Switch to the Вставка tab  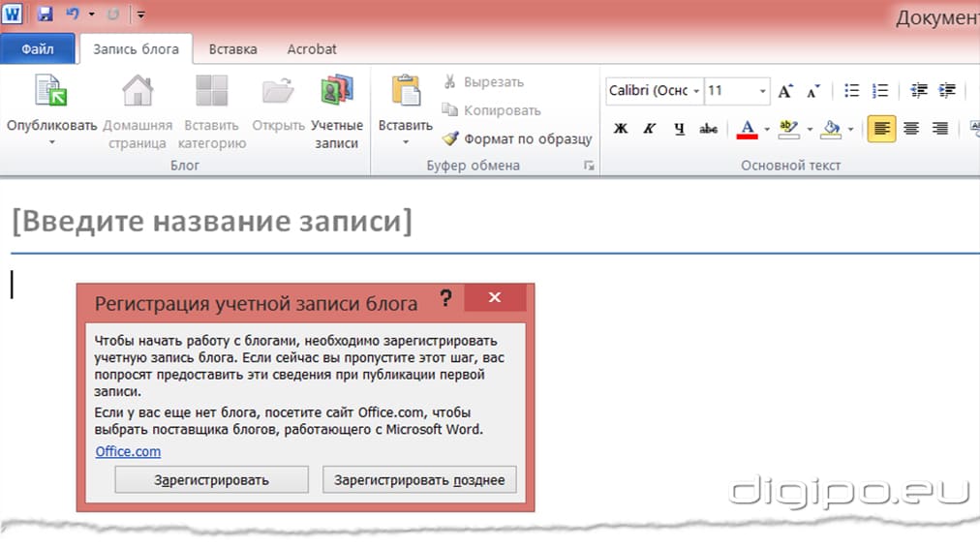click(x=232, y=48)
